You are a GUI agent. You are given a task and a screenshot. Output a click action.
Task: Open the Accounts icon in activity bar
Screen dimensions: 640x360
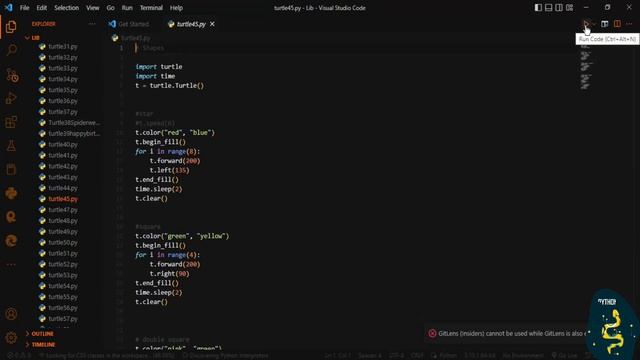click(x=11, y=314)
